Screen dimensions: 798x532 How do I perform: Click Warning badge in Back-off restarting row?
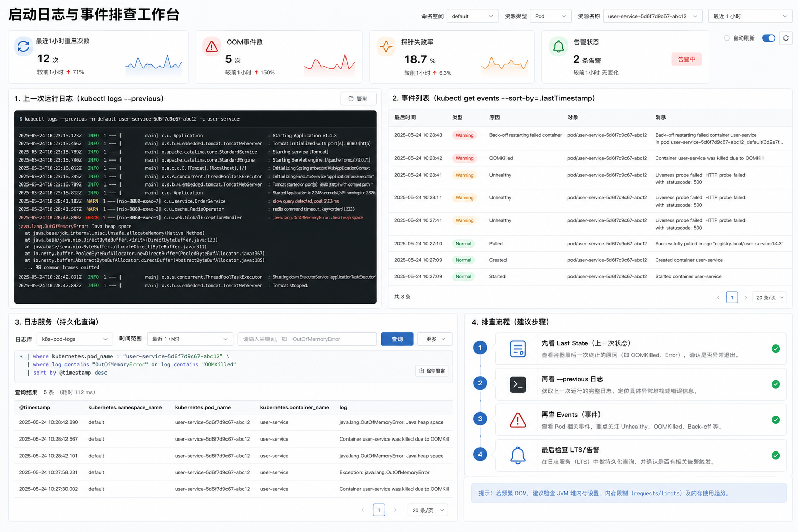(x=464, y=135)
